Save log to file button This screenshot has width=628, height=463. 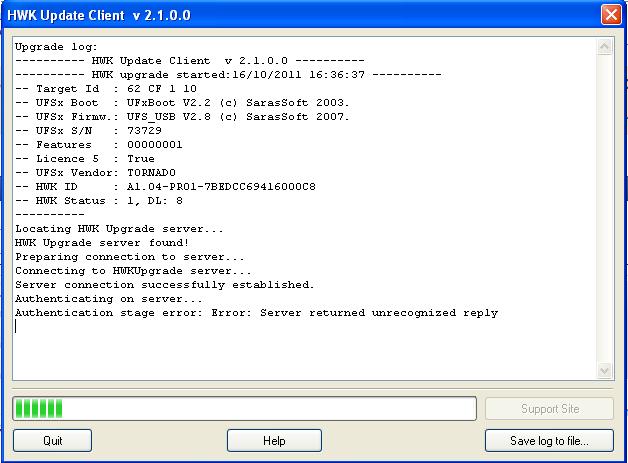point(549,441)
